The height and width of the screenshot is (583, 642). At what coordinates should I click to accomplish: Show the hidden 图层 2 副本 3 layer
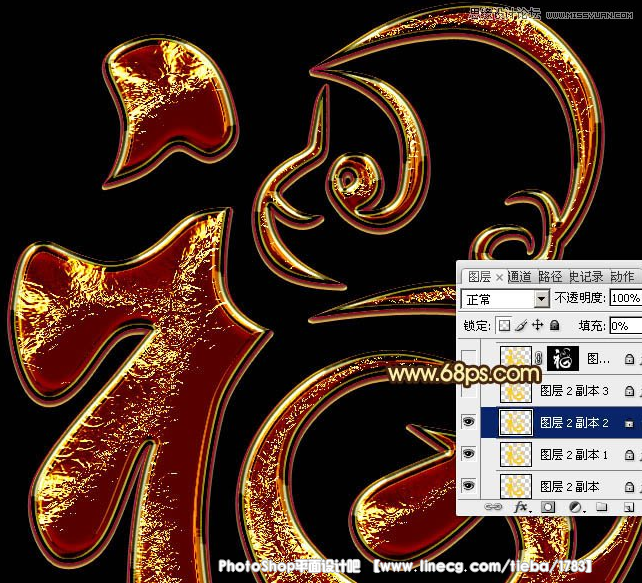(469, 390)
